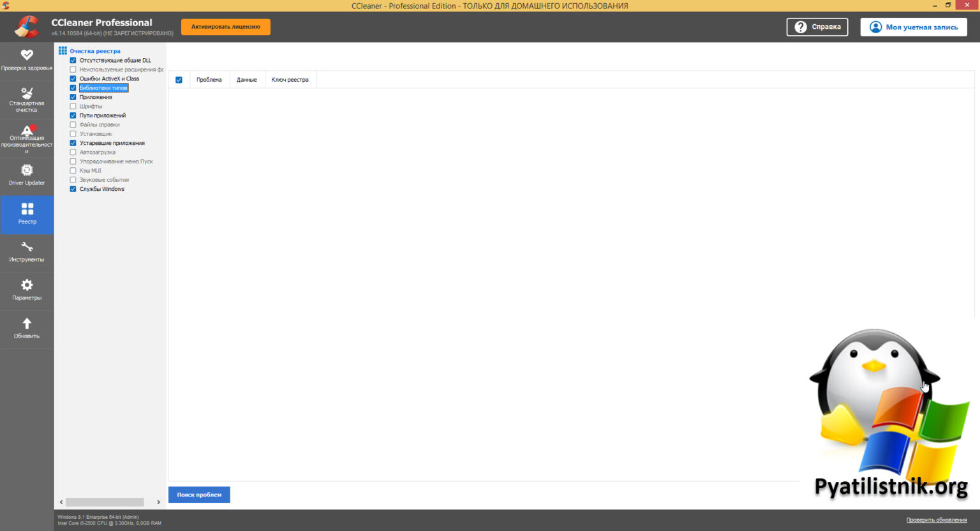Open Оптимизация производительности rocket section
This screenshot has height=531, width=980.
[27, 138]
